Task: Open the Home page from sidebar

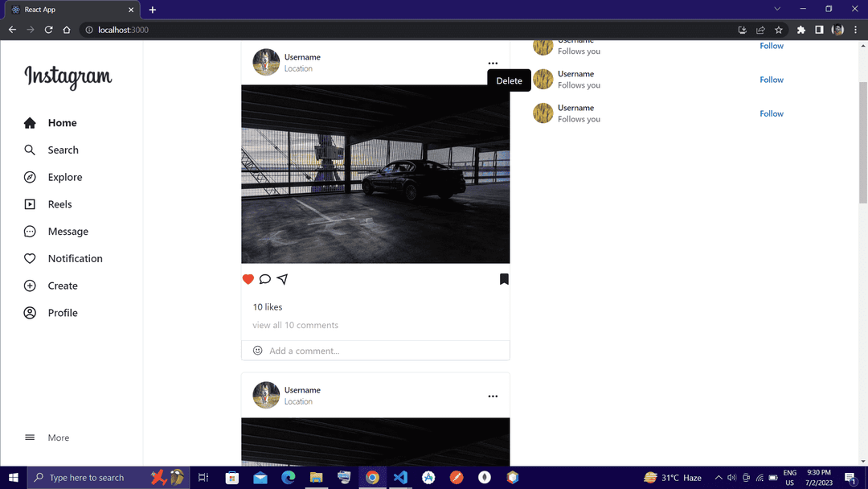Action: 51,123
